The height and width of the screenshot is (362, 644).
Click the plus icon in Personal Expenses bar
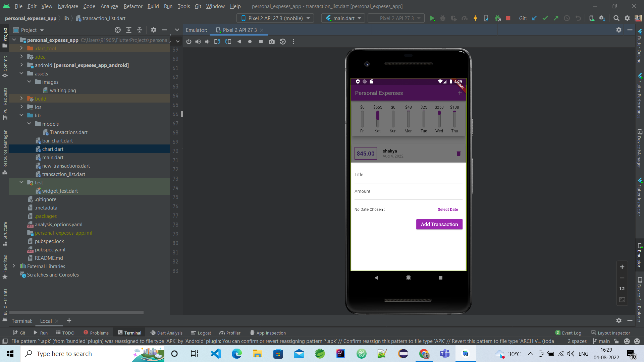pyautogui.click(x=460, y=93)
